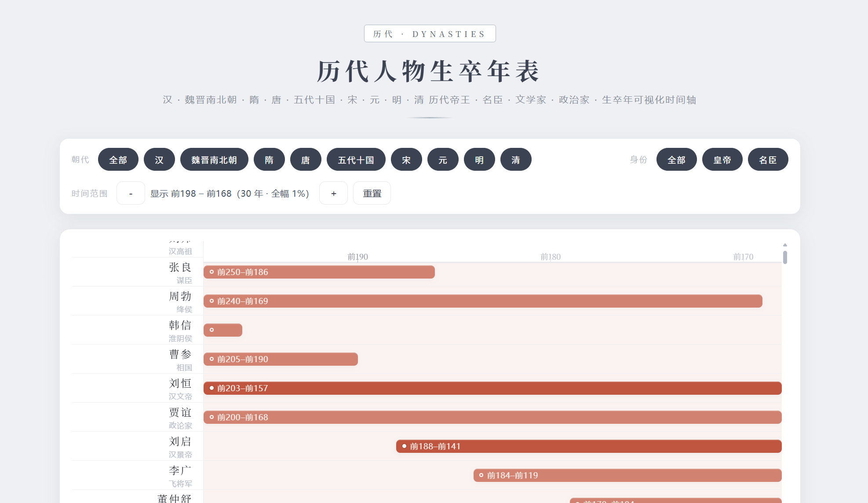Click the minus zoom-out time range button
This screenshot has width=868, height=503.
(131, 193)
